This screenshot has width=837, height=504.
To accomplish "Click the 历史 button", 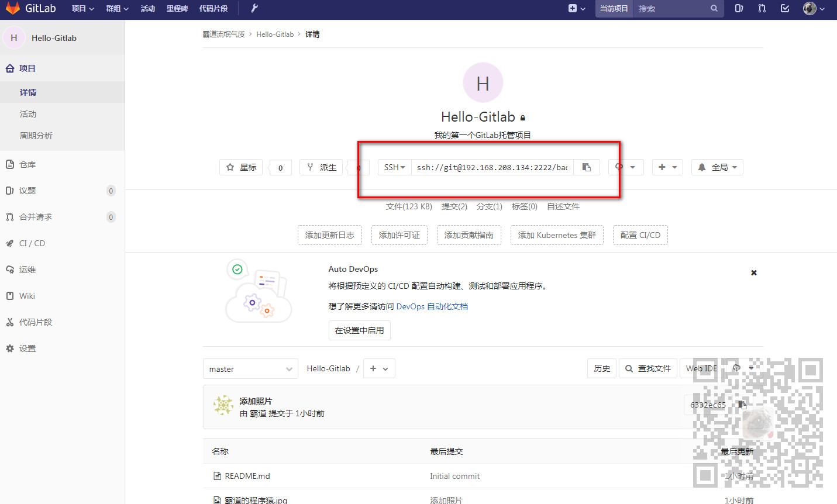I will coord(602,368).
